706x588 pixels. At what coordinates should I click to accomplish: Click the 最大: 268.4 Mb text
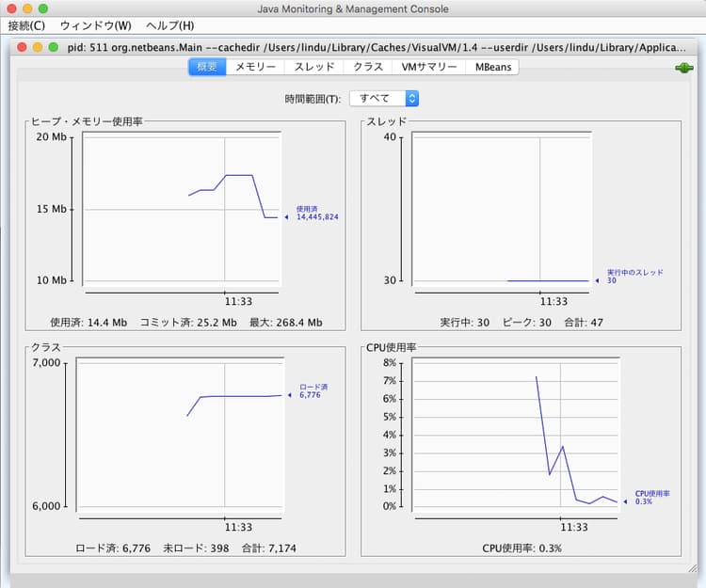tap(286, 323)
